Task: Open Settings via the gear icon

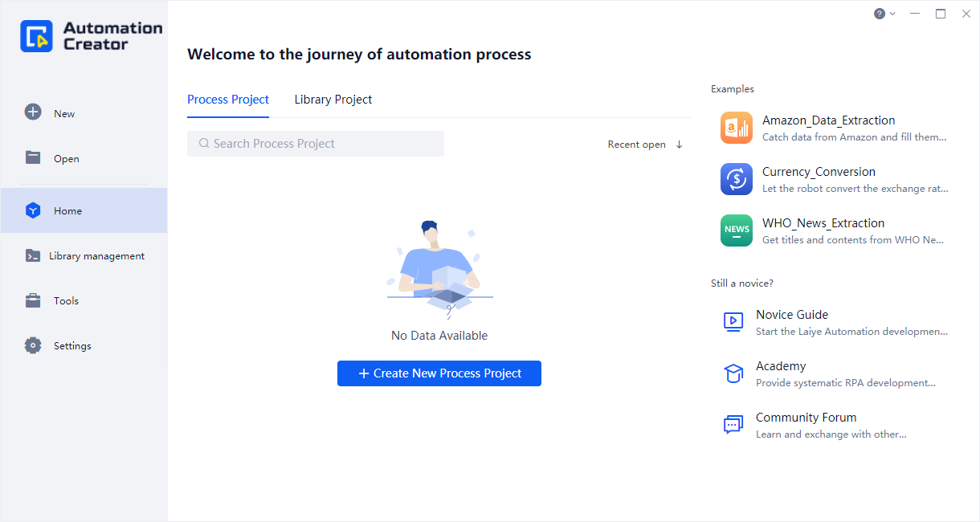Action: tap(33, 345)
